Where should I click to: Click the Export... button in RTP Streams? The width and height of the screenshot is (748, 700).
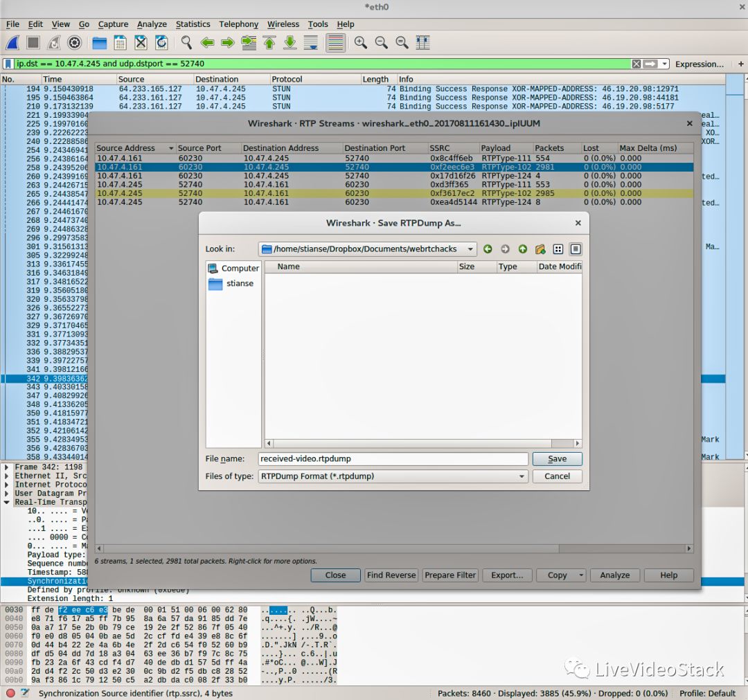point(507,575)
